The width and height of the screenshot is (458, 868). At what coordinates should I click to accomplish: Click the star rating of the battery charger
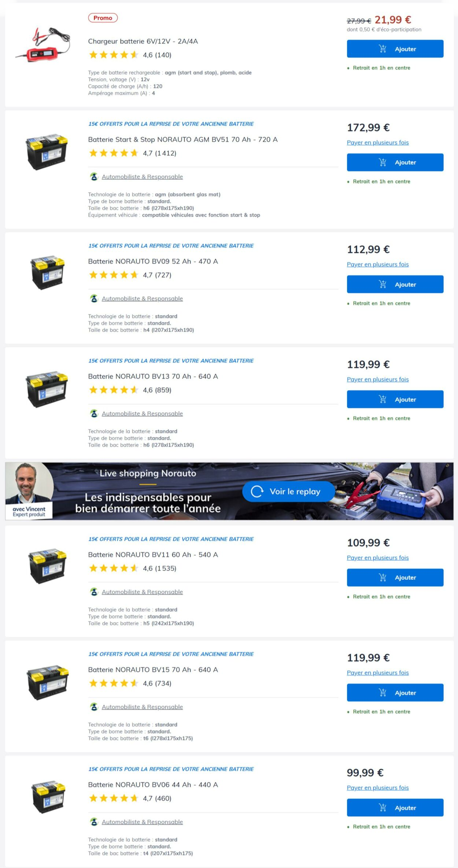tap(114, 55)
